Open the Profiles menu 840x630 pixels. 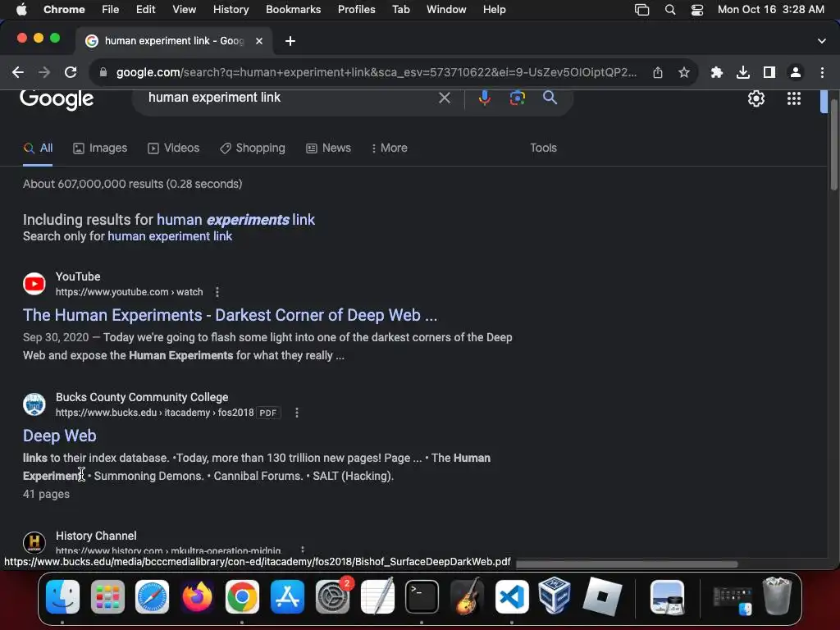point(356,10)
